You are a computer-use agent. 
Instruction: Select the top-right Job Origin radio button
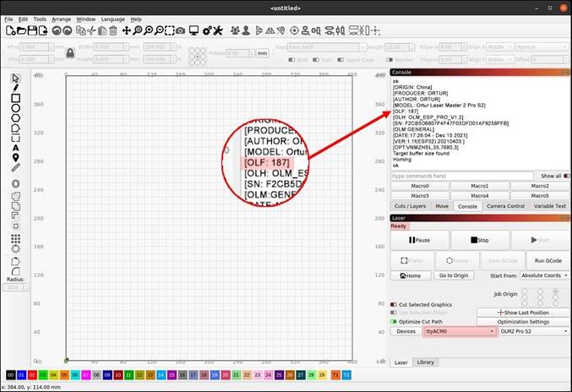(555, 291)
